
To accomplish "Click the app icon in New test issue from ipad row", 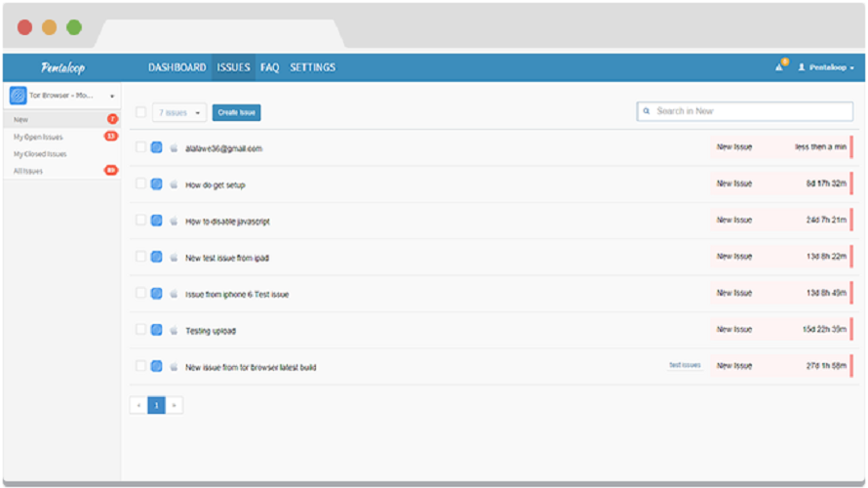I will click(x=157, y=257).
